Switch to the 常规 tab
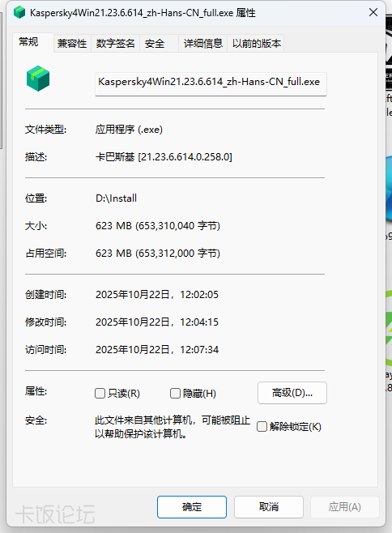392x533 pixels. click(x=33, y=42)
